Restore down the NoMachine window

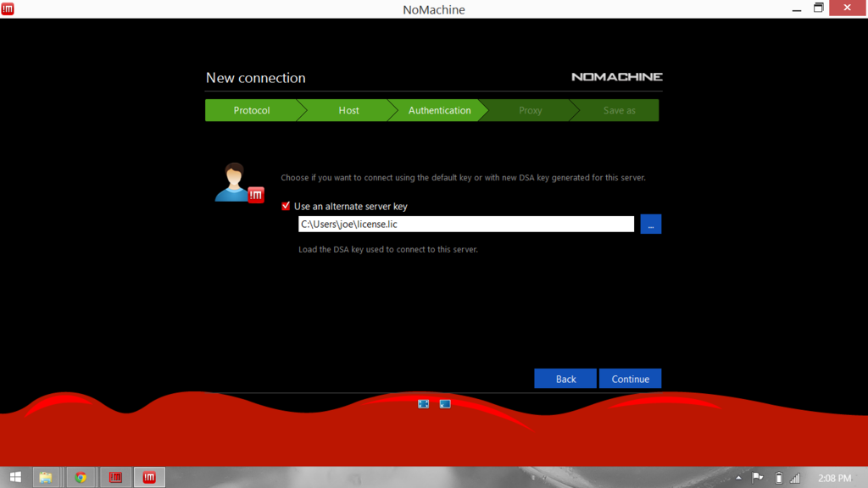coord(818,8)
